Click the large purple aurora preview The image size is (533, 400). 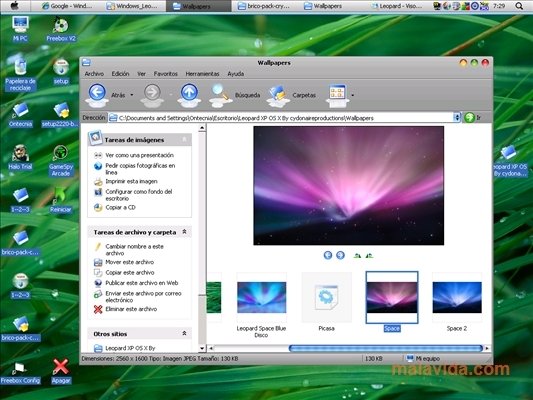point(348,186)
